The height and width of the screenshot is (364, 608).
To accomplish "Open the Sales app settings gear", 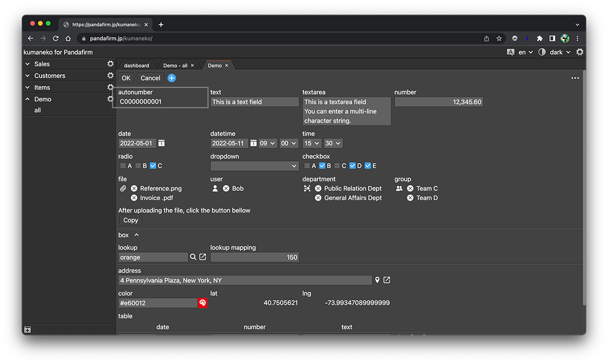I will [x=110, y=64].
